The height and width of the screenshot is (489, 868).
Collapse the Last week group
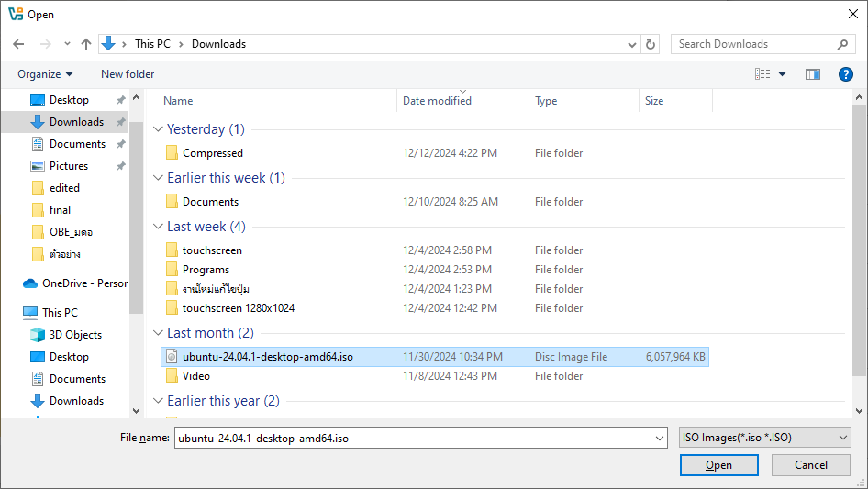(158, 227)
